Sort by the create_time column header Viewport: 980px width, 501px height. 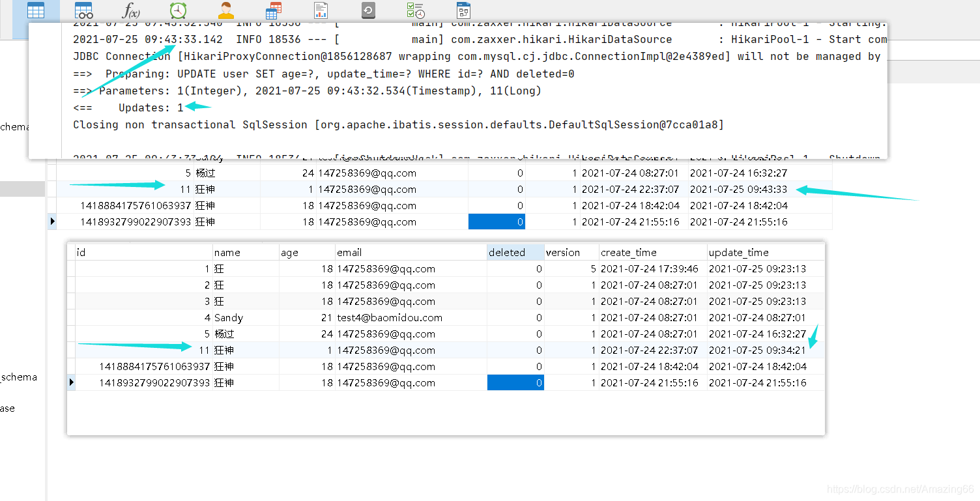[653, 252]
